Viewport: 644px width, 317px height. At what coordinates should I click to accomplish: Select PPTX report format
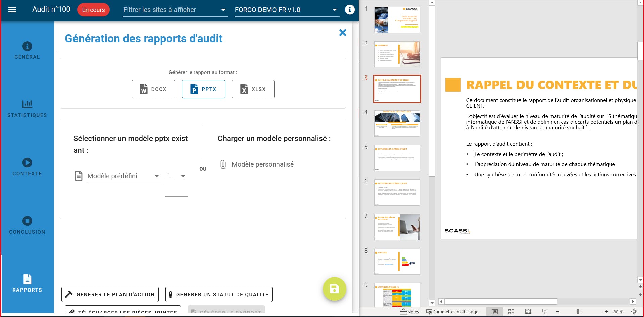[203, 89]
